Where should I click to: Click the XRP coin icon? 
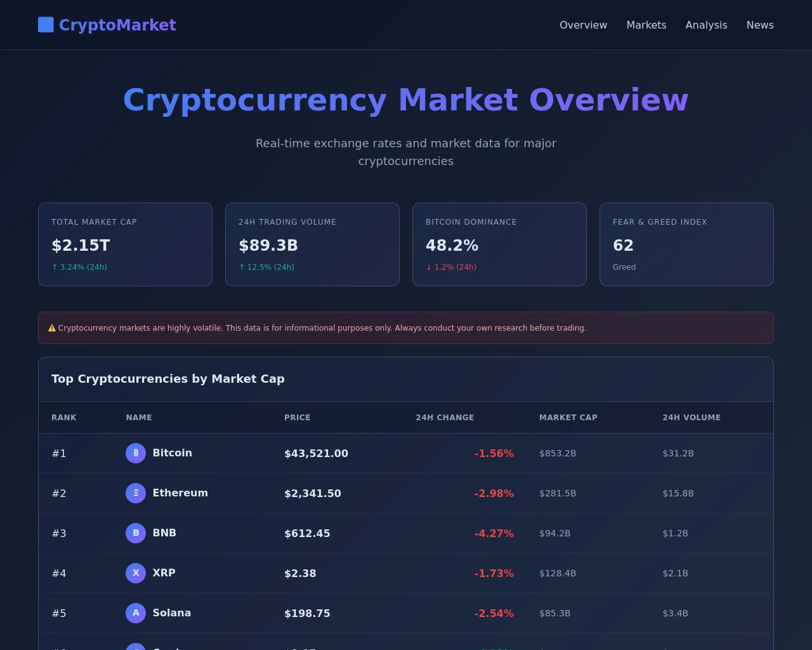pyautogui.click(x=136, y=573)
